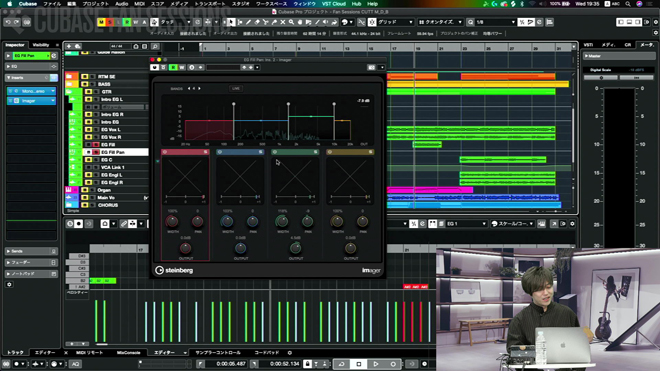Select the Zoom magnifier tool
This screenshot has height=371, width=660.
pyautogui.click(x=291, y=22)
